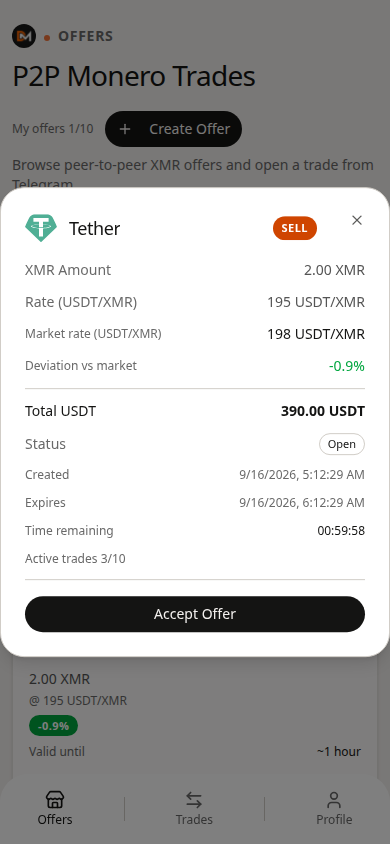Viewport: 390px width, 844px height.
Task: Click the Offers storefront icon
Action: point(55,799)
